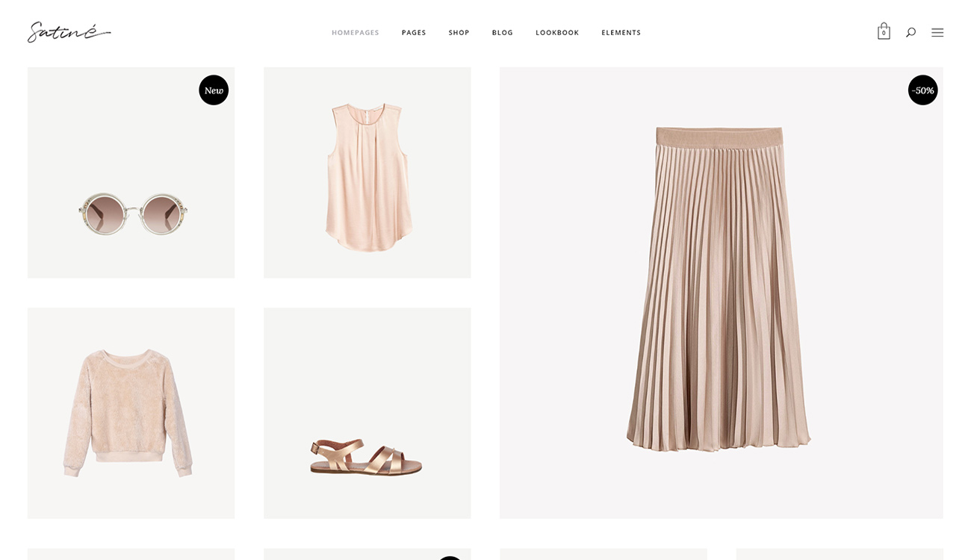Expand the Homepages menu
This screenshot has height=560, width=971.
click(x=356, y=33)
